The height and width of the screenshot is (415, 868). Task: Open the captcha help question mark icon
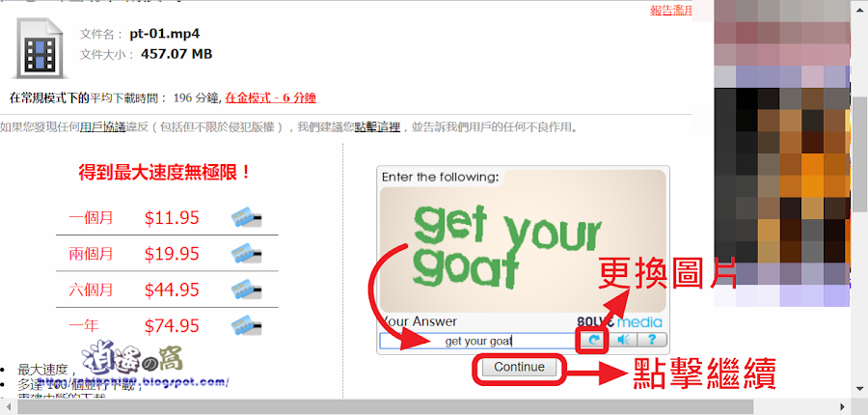(x=652, y=340)
